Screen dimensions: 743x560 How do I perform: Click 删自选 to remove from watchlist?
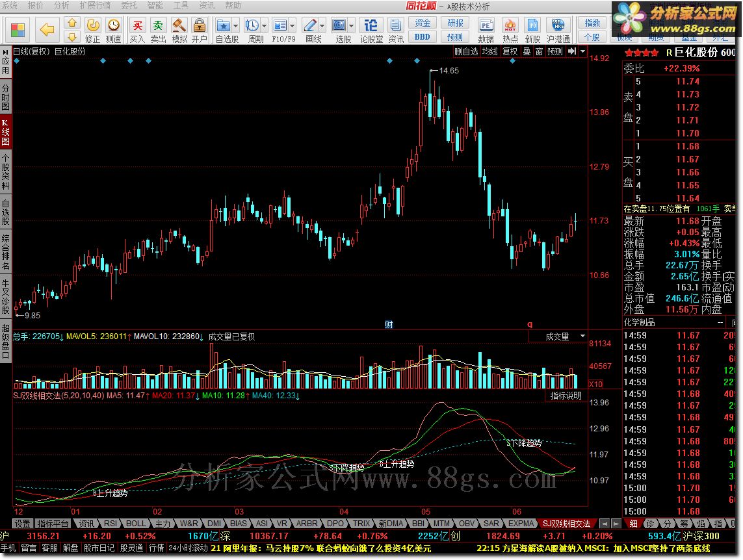466,51
